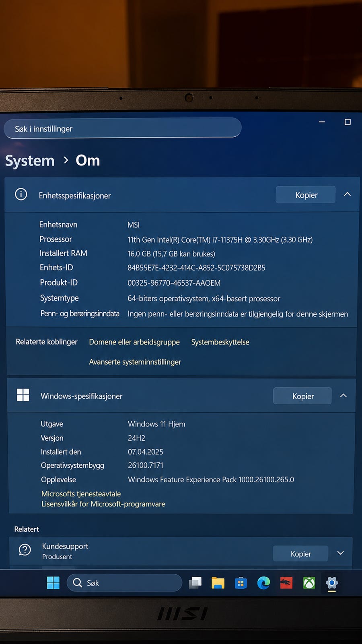Select the 64-biters operativsystem text
The image size is (362, 644).
coord(204,299)
